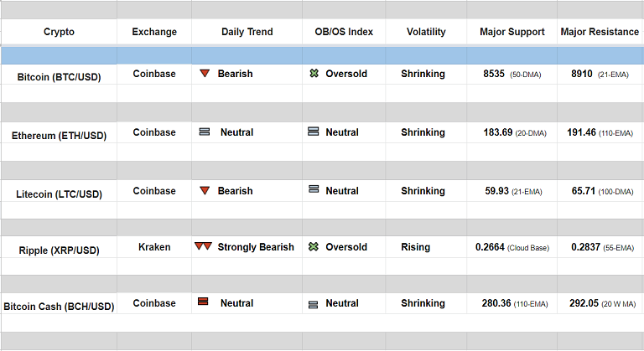Click Bitcoin Cash's neutral OB/OS icon
The height and width of the screenshot is (351, 644).
pyautogui.click(x=314, y=304)
